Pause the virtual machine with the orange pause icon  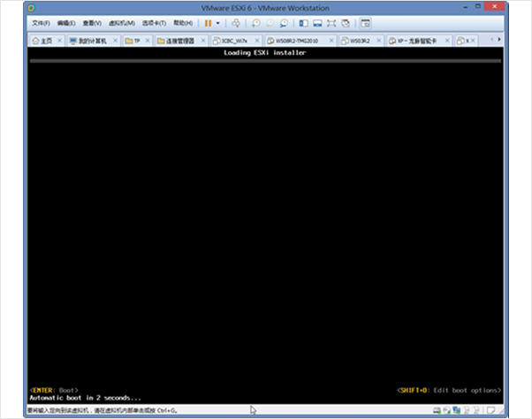208,23
